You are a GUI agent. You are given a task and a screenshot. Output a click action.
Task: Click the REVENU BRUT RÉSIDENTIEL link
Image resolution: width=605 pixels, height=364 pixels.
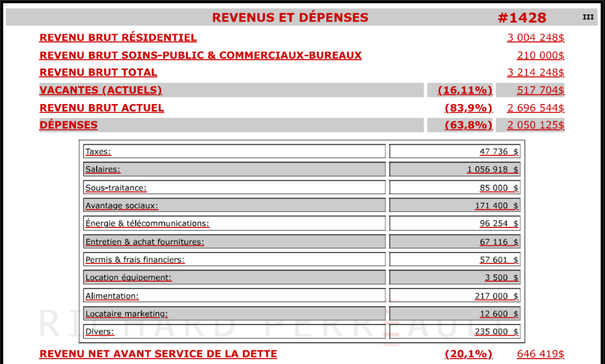tap(118, 38)
